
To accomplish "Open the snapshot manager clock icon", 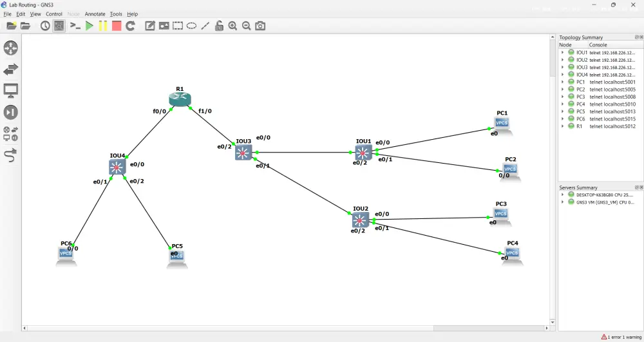I will click(45, 26).
